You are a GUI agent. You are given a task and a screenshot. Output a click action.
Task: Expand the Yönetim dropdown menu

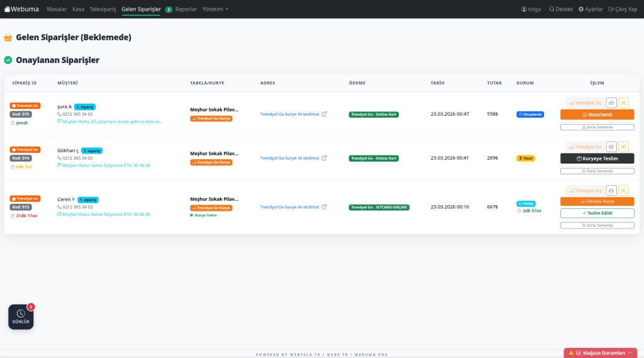215,9
